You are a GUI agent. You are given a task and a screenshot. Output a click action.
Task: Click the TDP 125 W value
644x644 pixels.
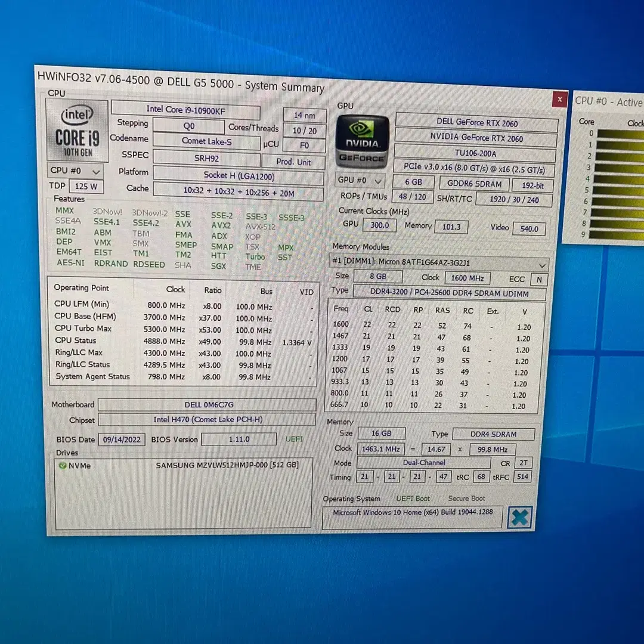click(x=86, y=186)
